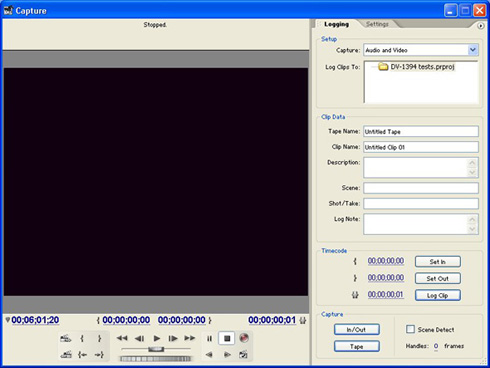The width and height of the screenshot is (490, 368).
Task: Click the Scene Detect icon in transport controls
Action: click(x=243, y=355)
